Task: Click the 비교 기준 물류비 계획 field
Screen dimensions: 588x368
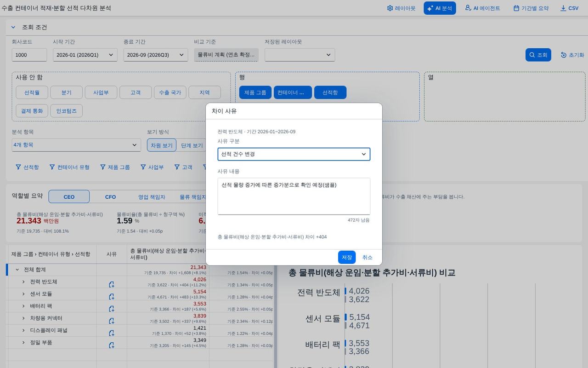Action: pyautogui.click(x=226, y=55)
